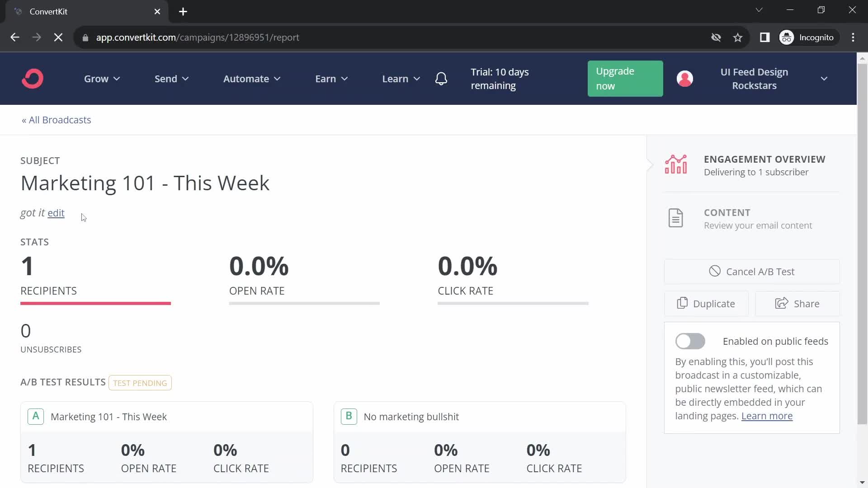The height and width of the screenshot is (488, 868).
Task: Click the user avatar icon
Action: (x=684, y=79)
